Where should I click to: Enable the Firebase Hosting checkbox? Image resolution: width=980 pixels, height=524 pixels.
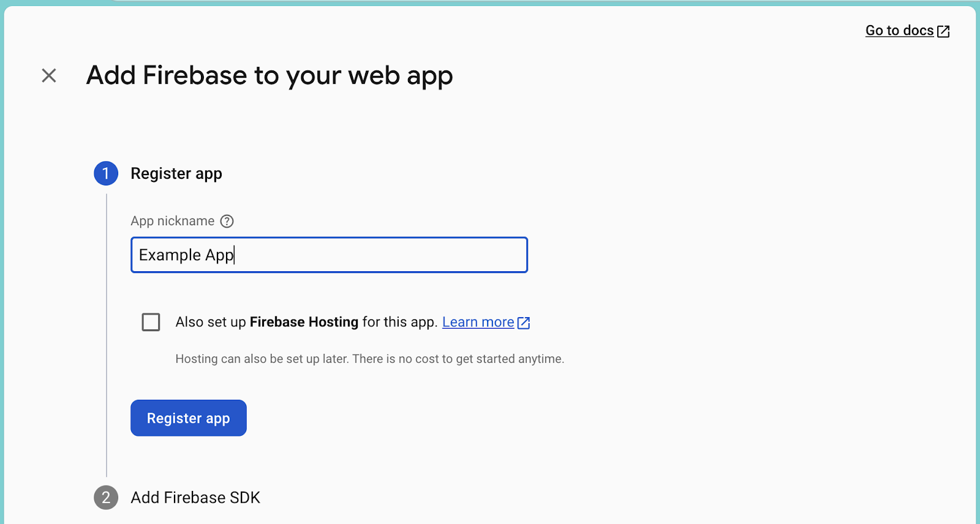pyautogui.click(x=151, y=322)
